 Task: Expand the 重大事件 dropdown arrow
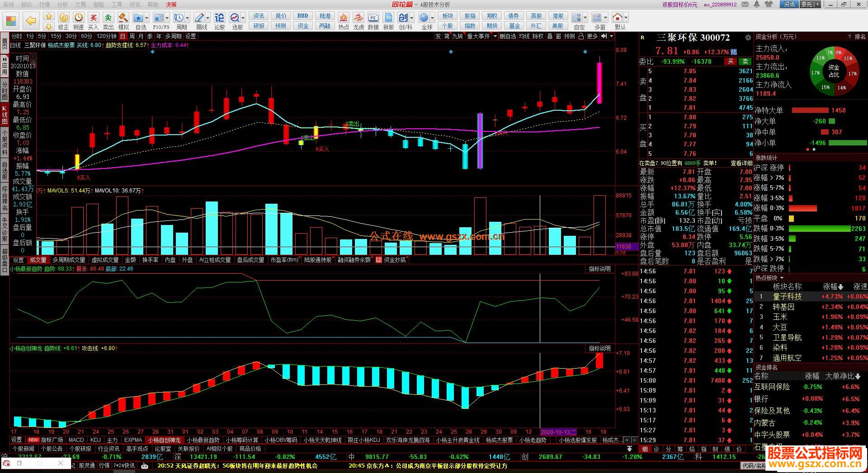[x=495, y=36]
